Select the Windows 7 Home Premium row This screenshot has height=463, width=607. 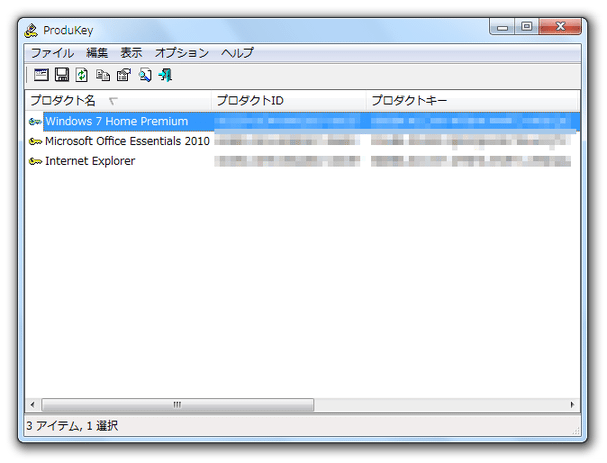pos(303,122)
